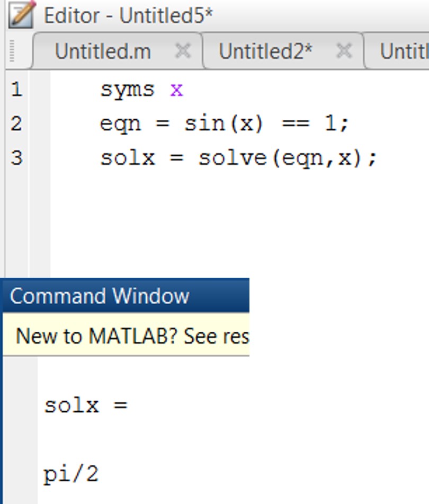Viewport: 429px width, 504px height.
Task: Click the Editor notepad-and-pencil icon
Action: (x=22, y=15)
